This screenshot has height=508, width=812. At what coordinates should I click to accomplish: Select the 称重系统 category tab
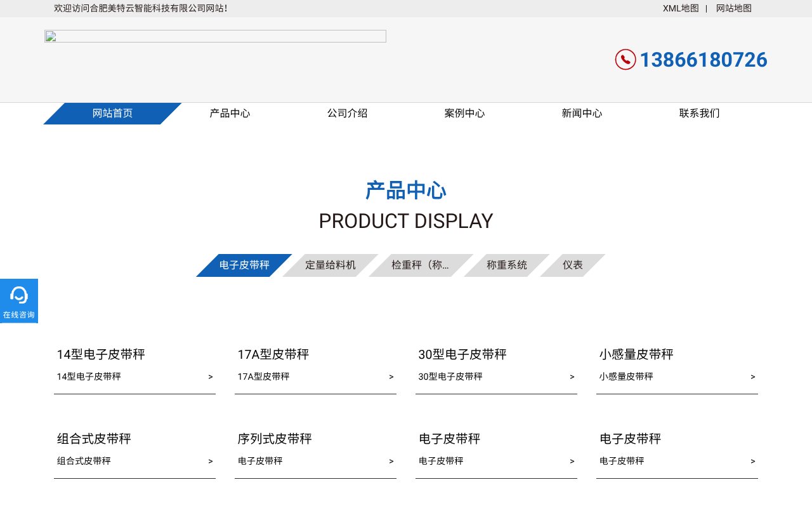(507, 265)
